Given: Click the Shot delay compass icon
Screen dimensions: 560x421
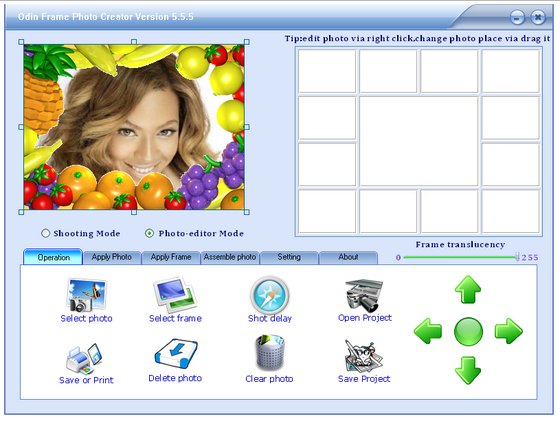Looking at the screenshot, I should click(x=270, y=295).
